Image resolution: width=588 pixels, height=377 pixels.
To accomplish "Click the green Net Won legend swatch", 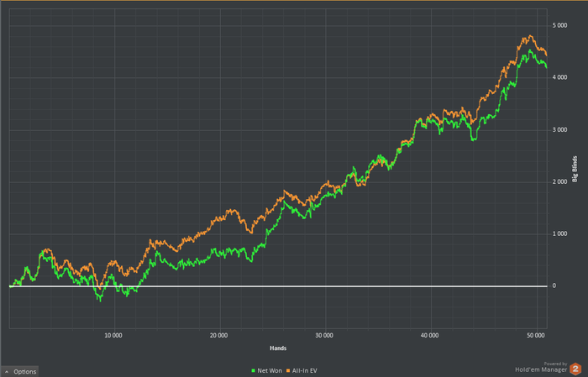I will click(x=253, y=370).
